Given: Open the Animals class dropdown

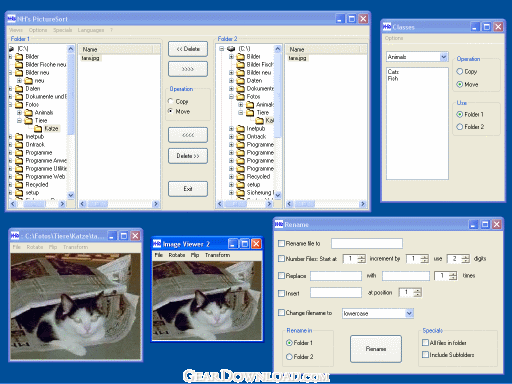Looking at the screenshot, I should [444, 57].
